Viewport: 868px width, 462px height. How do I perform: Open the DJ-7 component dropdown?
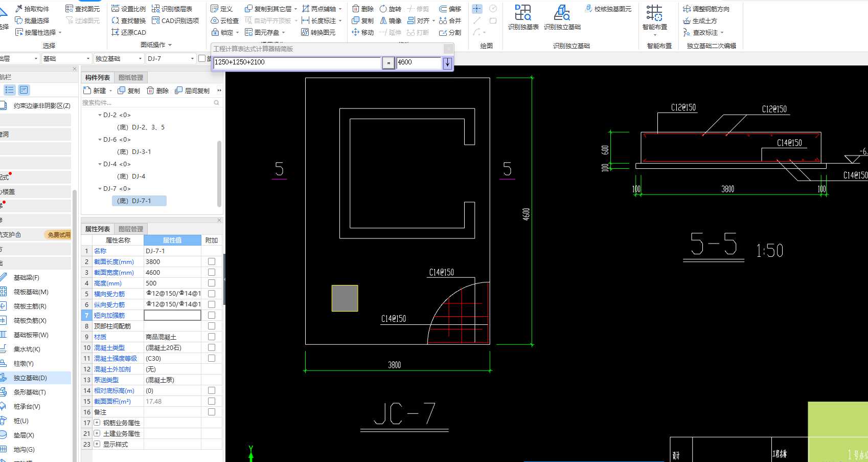[171, 58]
